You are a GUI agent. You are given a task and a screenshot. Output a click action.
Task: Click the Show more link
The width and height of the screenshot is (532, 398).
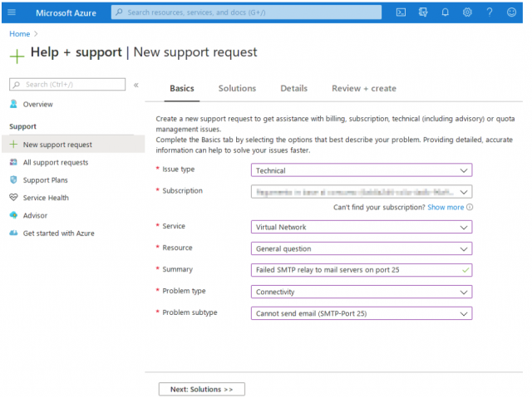coord(446,207)
